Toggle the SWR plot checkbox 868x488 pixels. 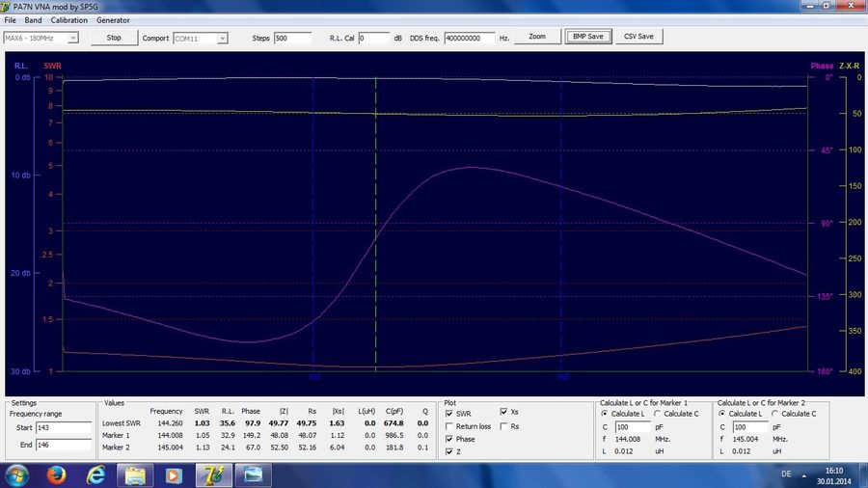pyautogui.click(x=450, y=414)
